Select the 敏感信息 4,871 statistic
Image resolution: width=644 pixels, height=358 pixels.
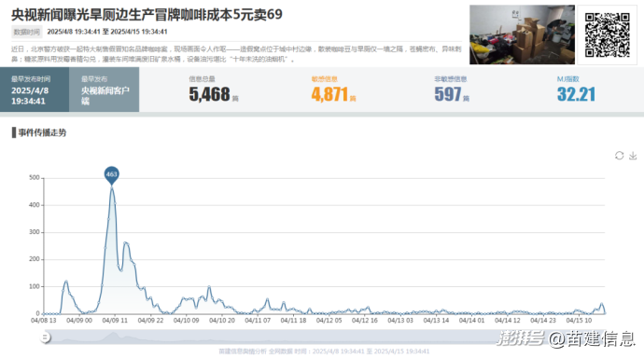coord(333,89)
